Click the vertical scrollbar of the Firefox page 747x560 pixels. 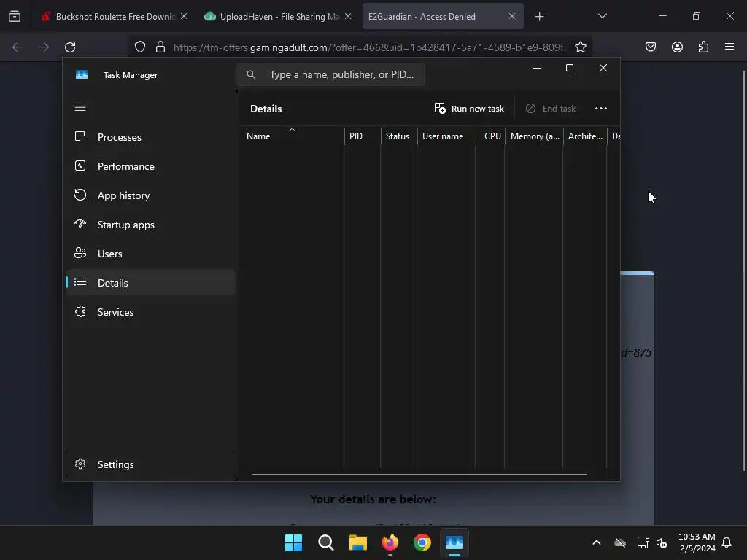(x=743, y=271)
